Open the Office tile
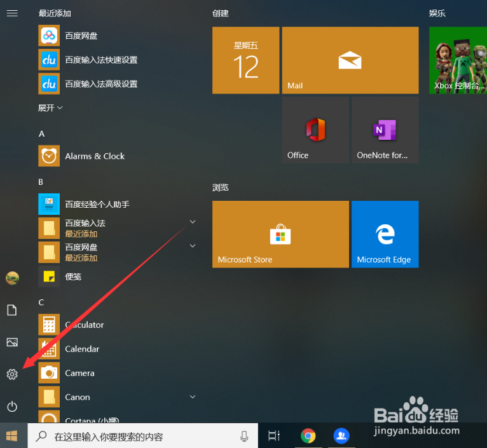Viewport: 487px width, 448px height. [x=315, y=130]
